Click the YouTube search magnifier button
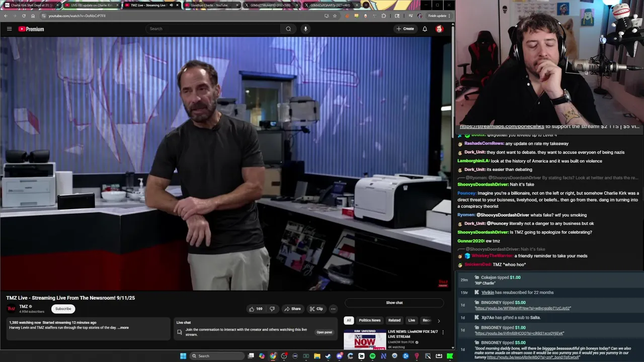 [x=288, y=29]
